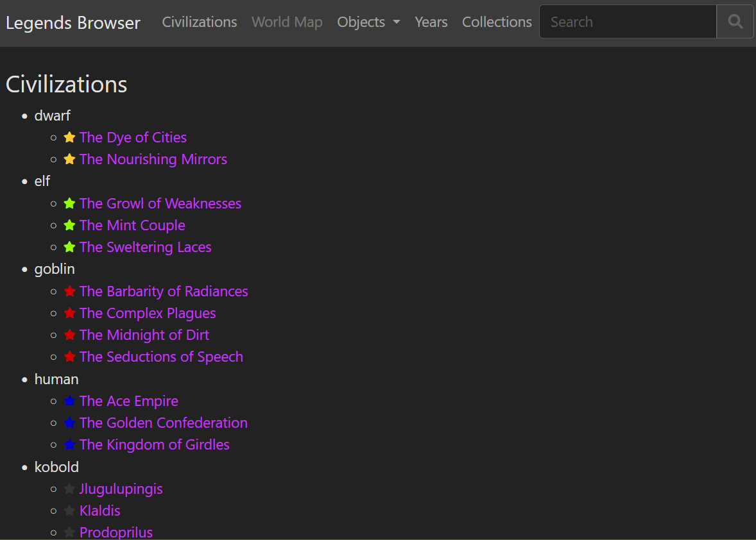Visit The Golden Confederation page
The height and width of the screenshot is (540, 756).
(x=164, y=423)
